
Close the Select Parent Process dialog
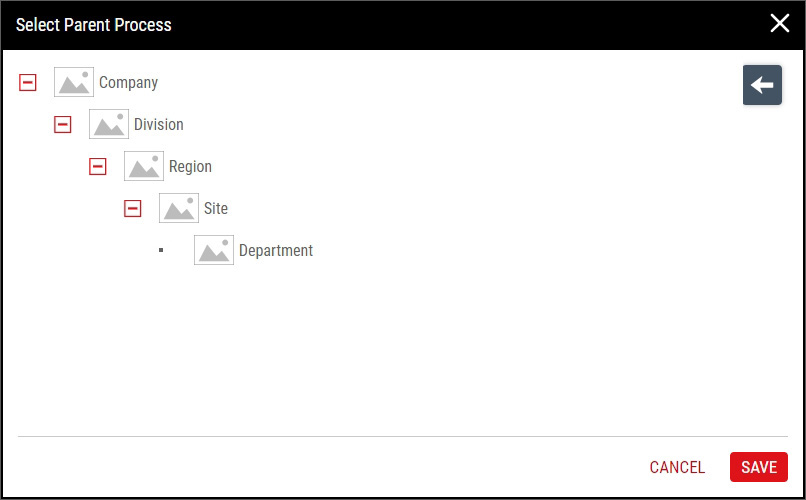(x=780, y=24)
